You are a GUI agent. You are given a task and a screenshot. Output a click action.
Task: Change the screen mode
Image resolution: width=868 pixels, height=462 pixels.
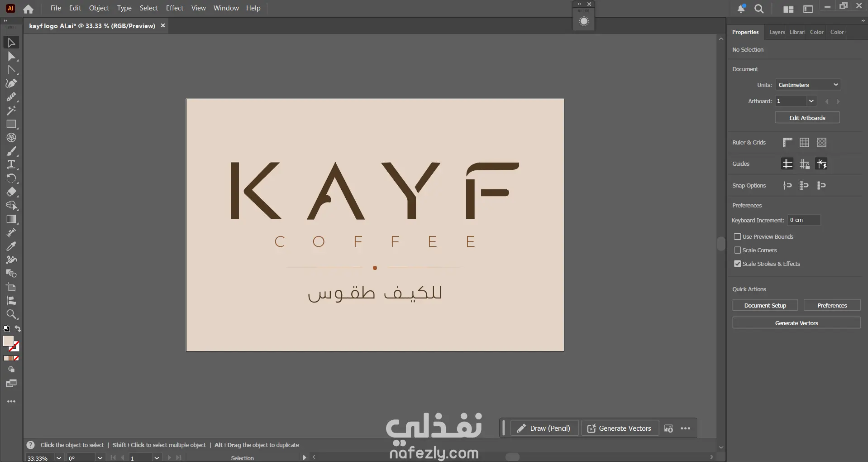[x=11, y=384]
